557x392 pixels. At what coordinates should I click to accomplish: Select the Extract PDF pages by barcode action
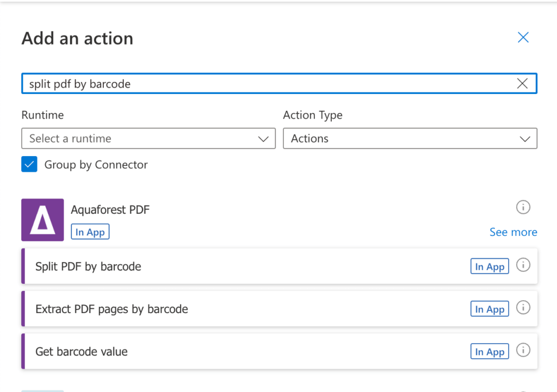tap(218, 308)
